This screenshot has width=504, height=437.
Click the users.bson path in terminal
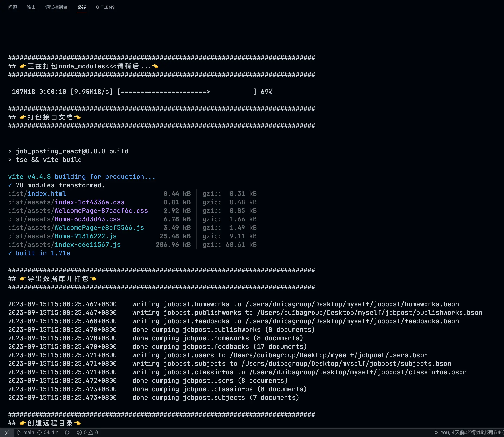point(329,355)
